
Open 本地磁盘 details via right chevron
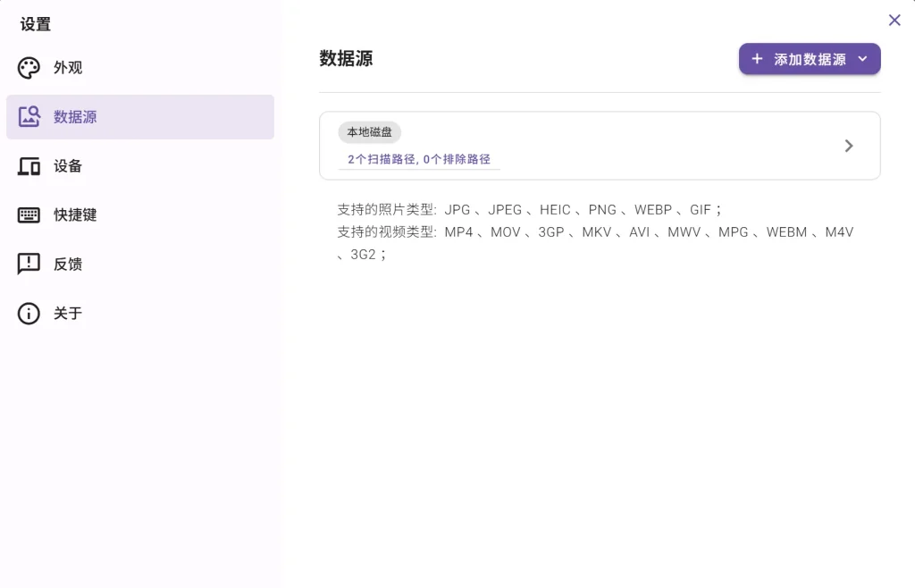click(x=849, y=146)
